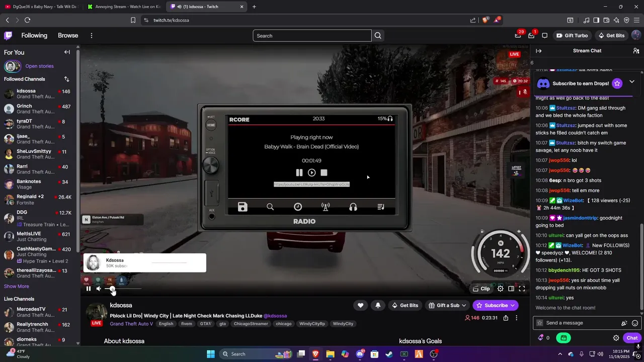644x362 pixels.
Task: Open Brave Wallet icon
Action: pos(606,20)
